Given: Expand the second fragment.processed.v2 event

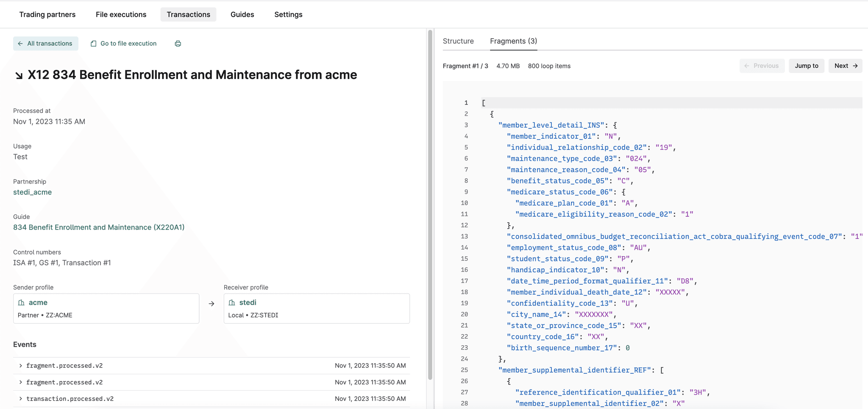Looking at the screenshot, I should [x=20, y=382].
